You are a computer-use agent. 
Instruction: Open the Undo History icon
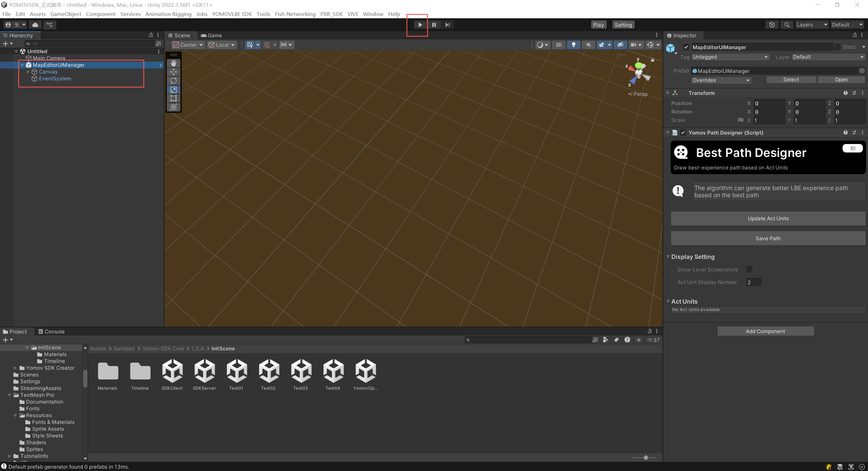[x=772, y=25]
